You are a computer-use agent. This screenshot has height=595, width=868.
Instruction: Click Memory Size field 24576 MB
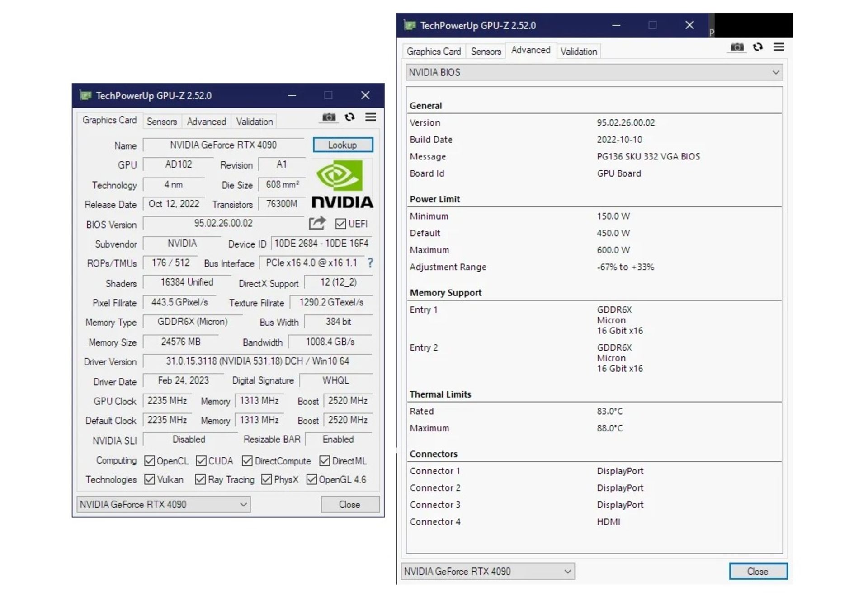pos(181,342)
